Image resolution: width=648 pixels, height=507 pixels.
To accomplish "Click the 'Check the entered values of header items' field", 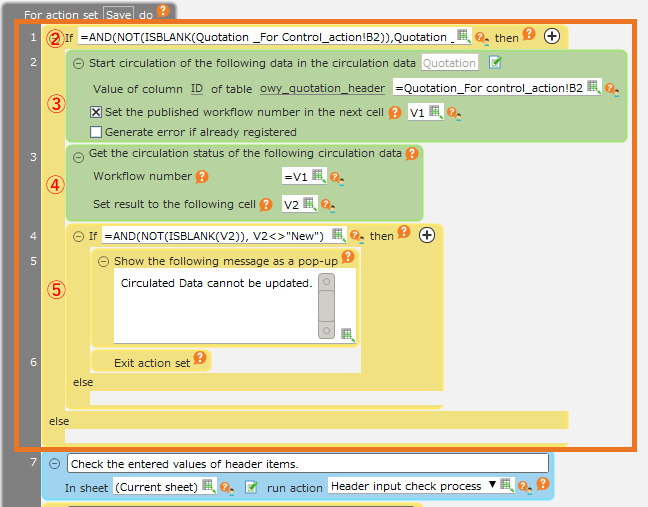I will click(308, 463).
